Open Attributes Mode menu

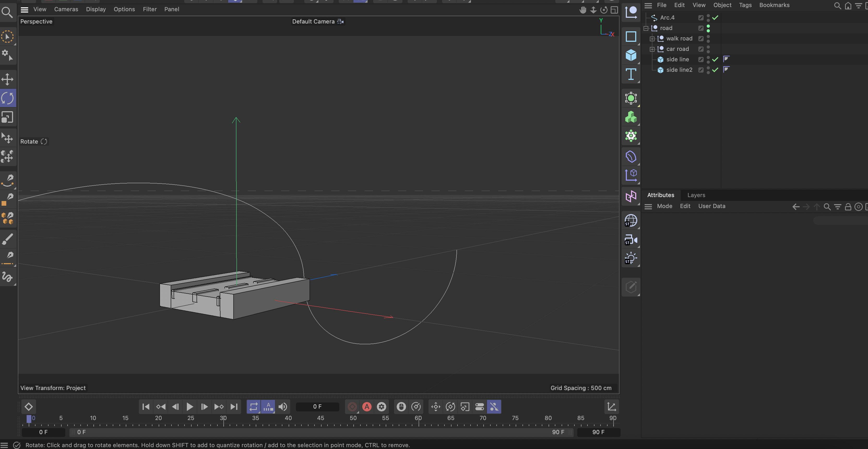tap(664, 206)
